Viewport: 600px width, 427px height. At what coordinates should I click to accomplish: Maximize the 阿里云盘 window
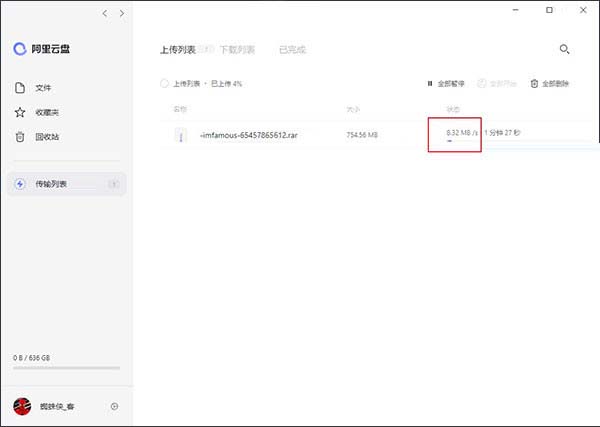click(549, 10)
